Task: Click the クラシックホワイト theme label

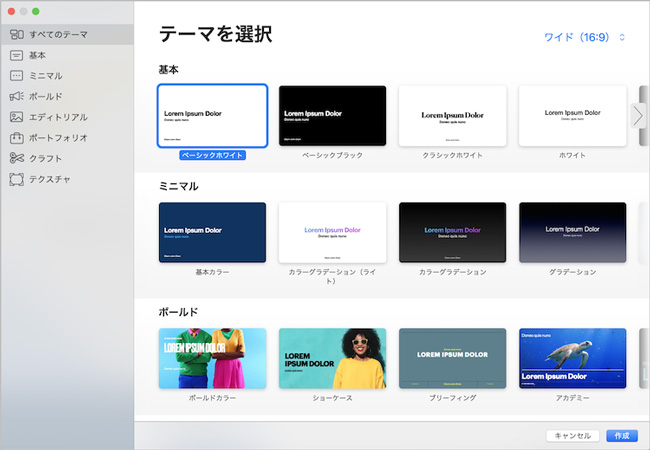Action: pyautogui.click(x=453, y=155)
